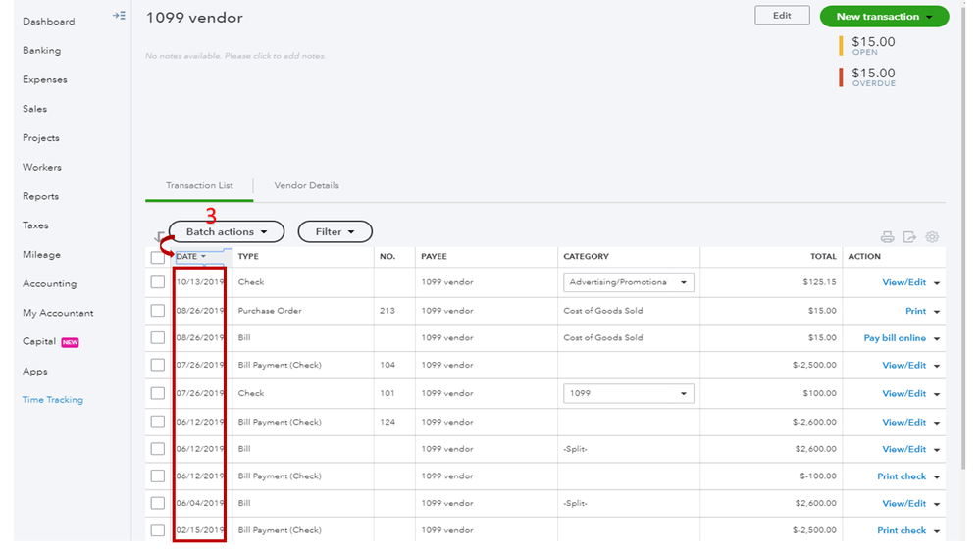Click the New transaction button
The height and width of the screenshot is (551, 980).
coord(884,17)
